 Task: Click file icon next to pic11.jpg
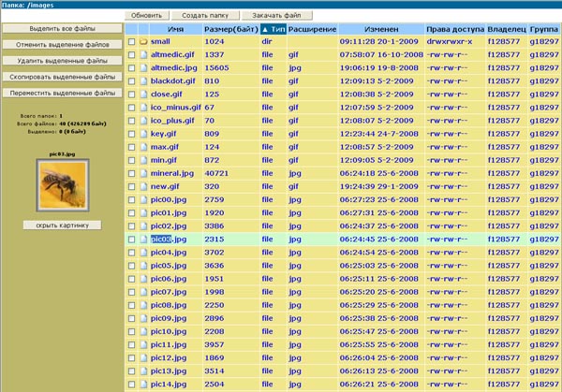(x=143, y=344)
